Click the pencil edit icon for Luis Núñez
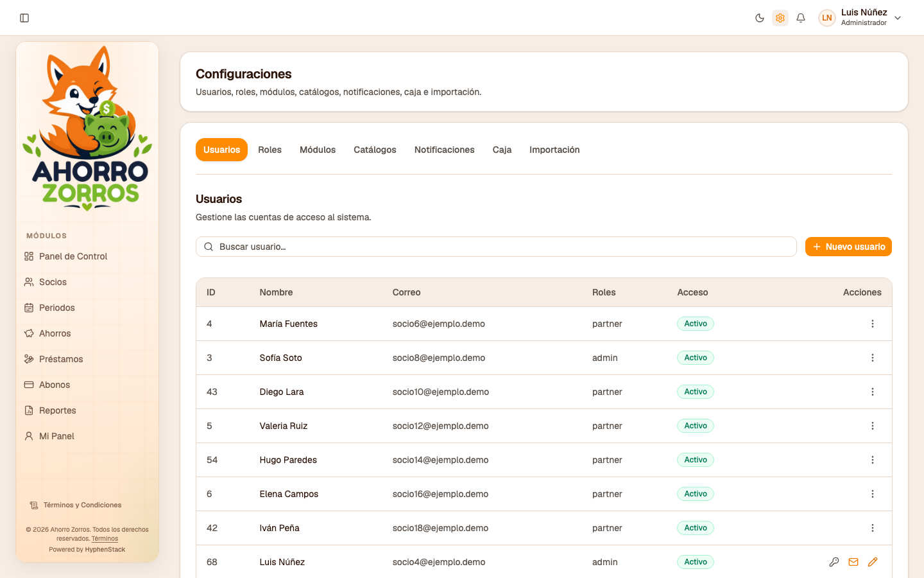Viewport: 924px width, 578px height. click(x=873, y=562)
